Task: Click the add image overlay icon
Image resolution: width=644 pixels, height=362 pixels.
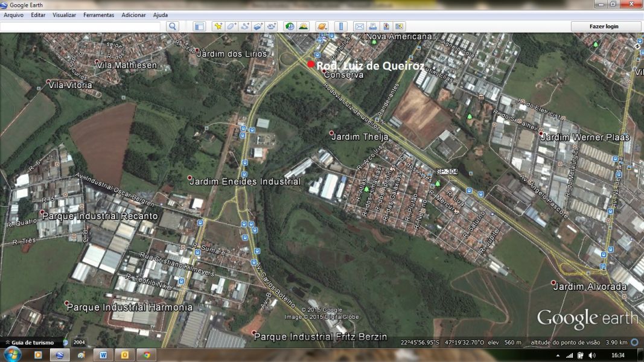Action: (258, 27)
